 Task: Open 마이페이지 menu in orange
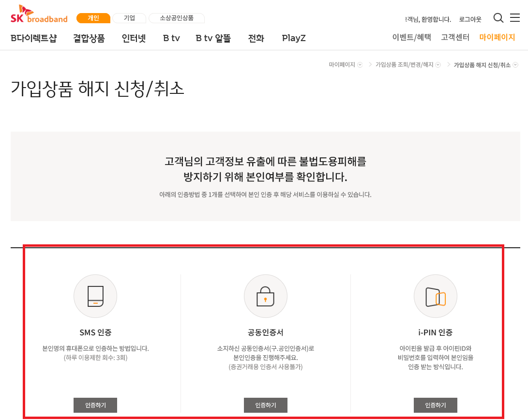[x=497, y=37]
